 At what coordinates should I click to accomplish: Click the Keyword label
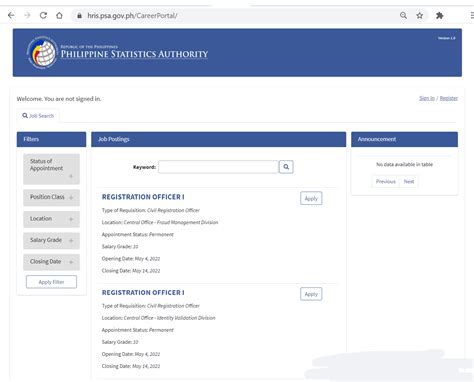(x=144, y=167)
